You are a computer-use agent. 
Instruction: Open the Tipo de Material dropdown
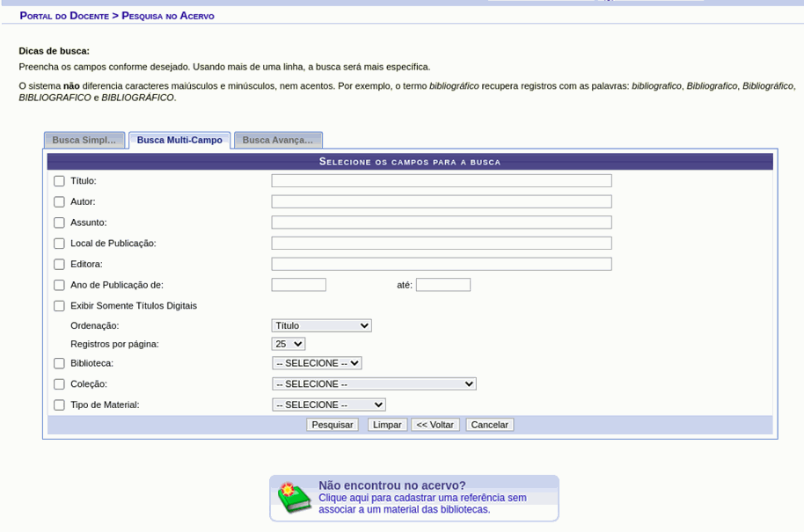pyautogui.click(x=329, y=405)
